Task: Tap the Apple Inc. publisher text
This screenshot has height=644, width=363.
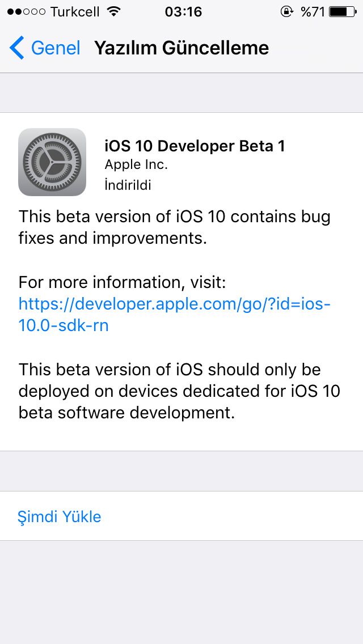Action: [136, 165]
